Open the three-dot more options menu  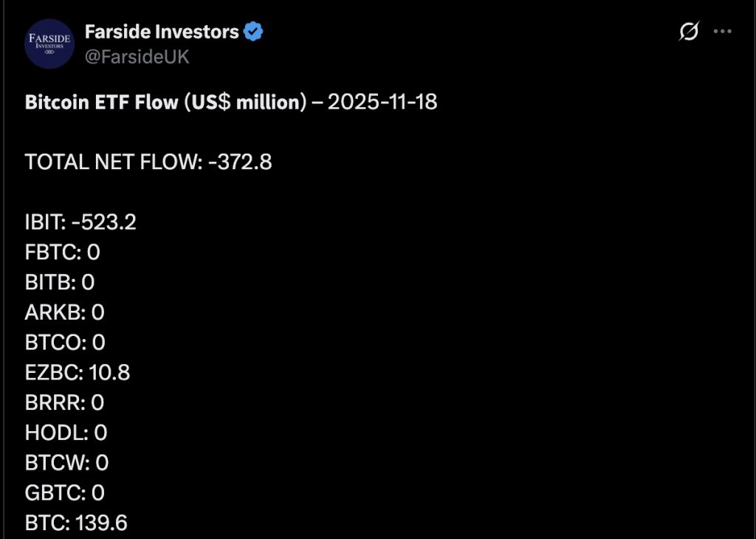pos(721,31)
